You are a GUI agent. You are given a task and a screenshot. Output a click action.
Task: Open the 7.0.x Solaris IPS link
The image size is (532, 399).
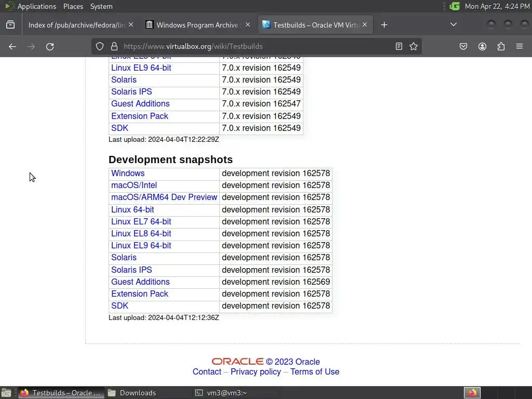click(x=131, y=91)
